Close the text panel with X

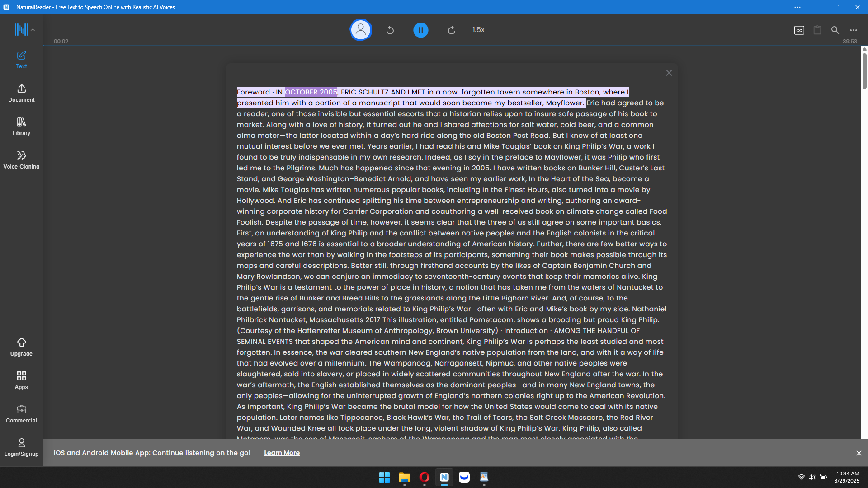pos(669,73)
